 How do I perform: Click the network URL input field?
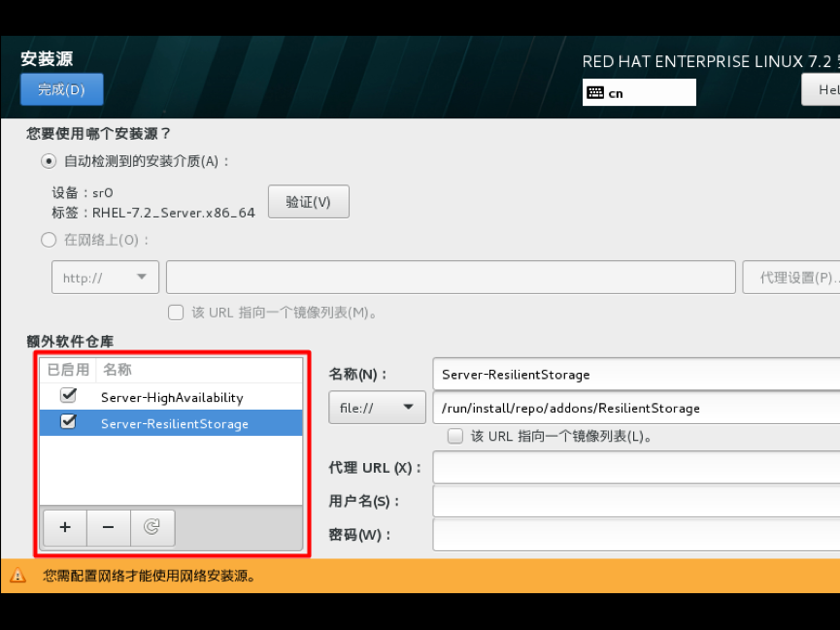pyautogui.click(x=451, y=277)
